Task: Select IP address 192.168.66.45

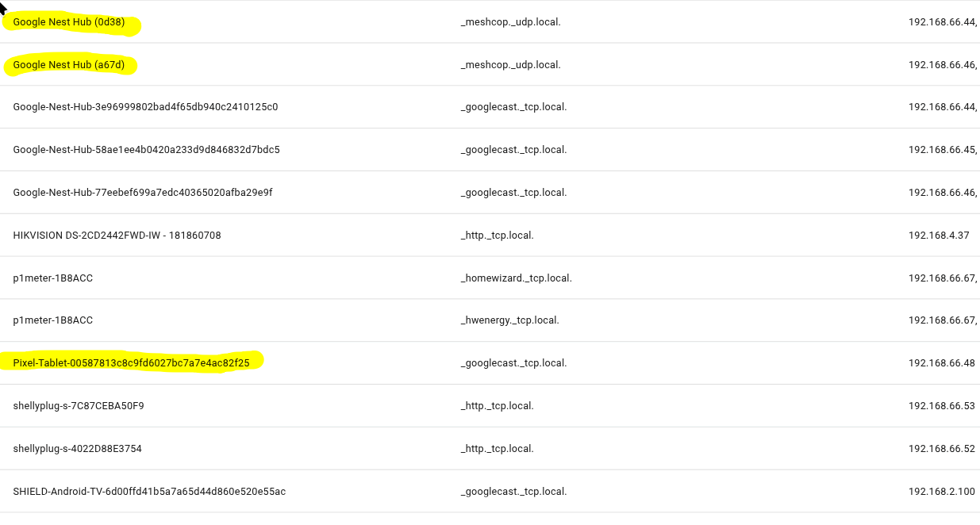Action: pos(942,150)
